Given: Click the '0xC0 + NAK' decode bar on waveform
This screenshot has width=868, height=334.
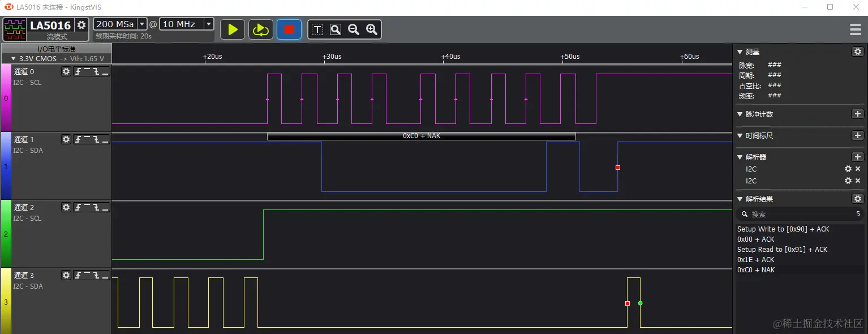Looking at the screenshot, I should [x=421, y=136].
